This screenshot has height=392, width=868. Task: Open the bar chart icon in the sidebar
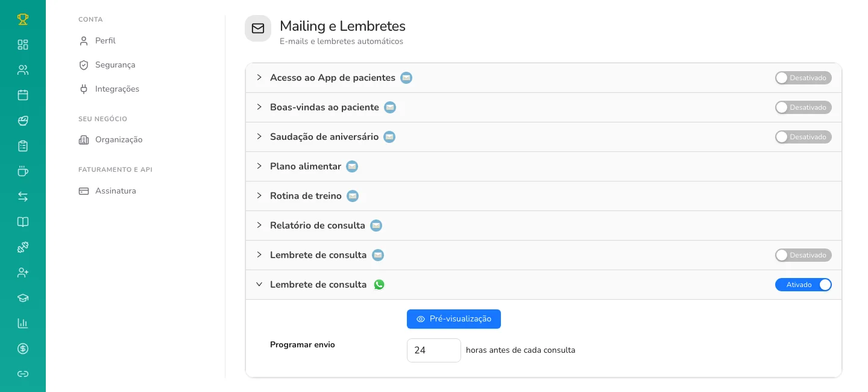[23, 323]
